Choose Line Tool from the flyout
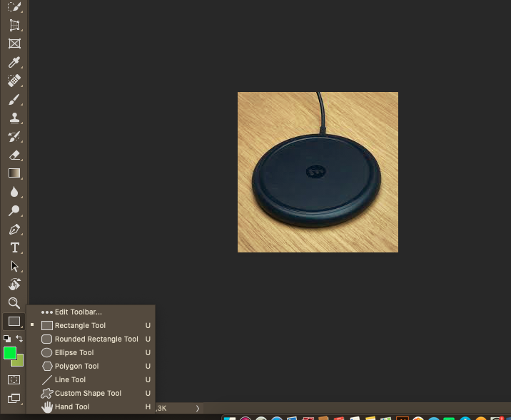This screenshot has height=420, width=511. click(x=91, y=379)
